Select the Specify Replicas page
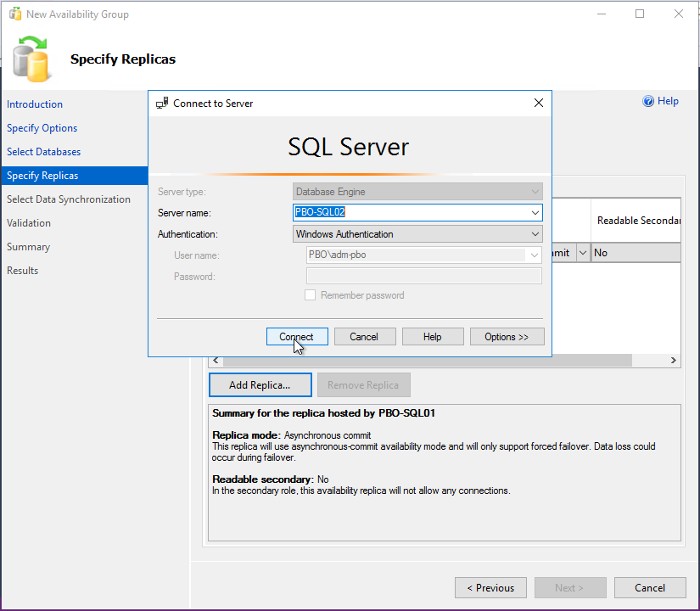700x611 pixels. pos(74,176)
